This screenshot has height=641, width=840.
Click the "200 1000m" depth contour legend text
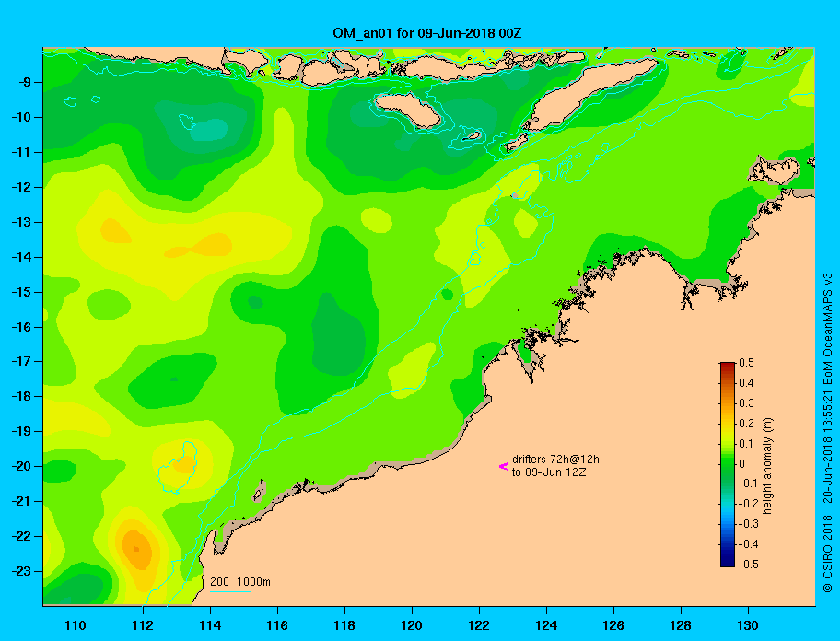[240, 581]
